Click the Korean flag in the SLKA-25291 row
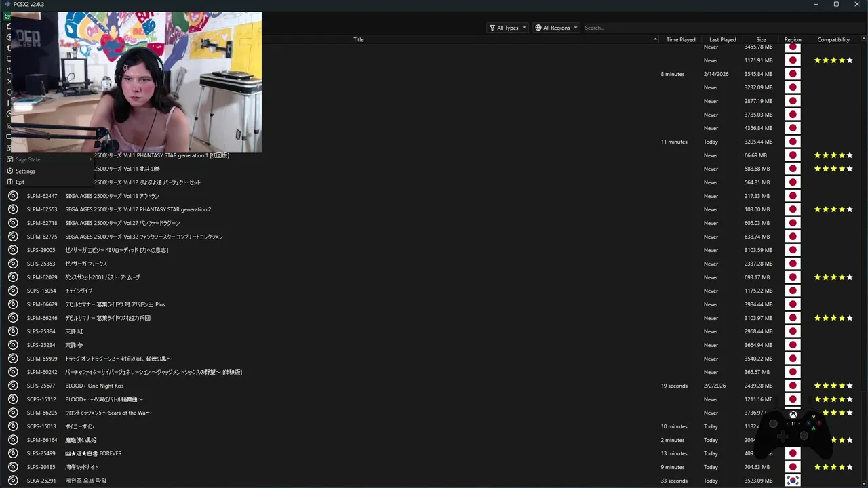868x488 pixels. click(x=793, y=481)
